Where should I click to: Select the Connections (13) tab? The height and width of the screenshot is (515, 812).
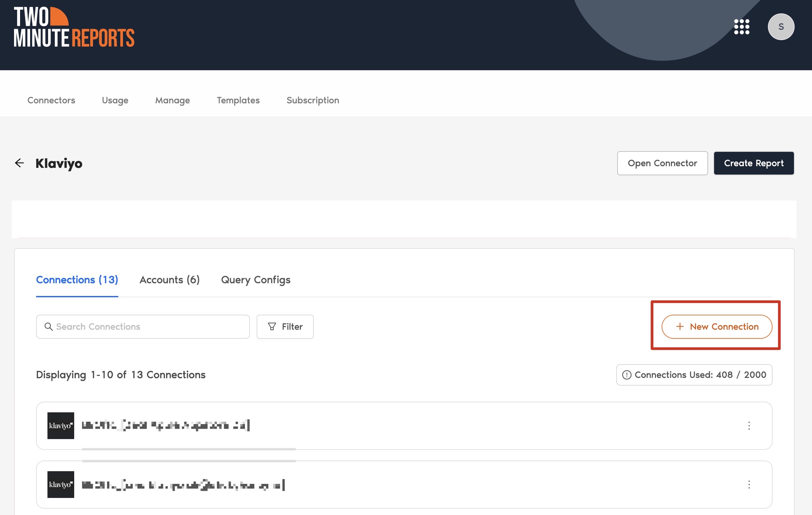pos(77,280)
